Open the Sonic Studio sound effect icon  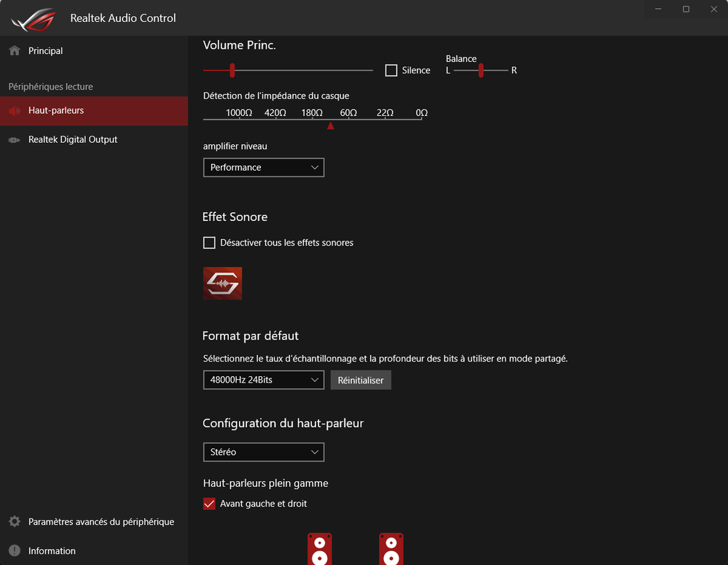(x=222, y=284)
